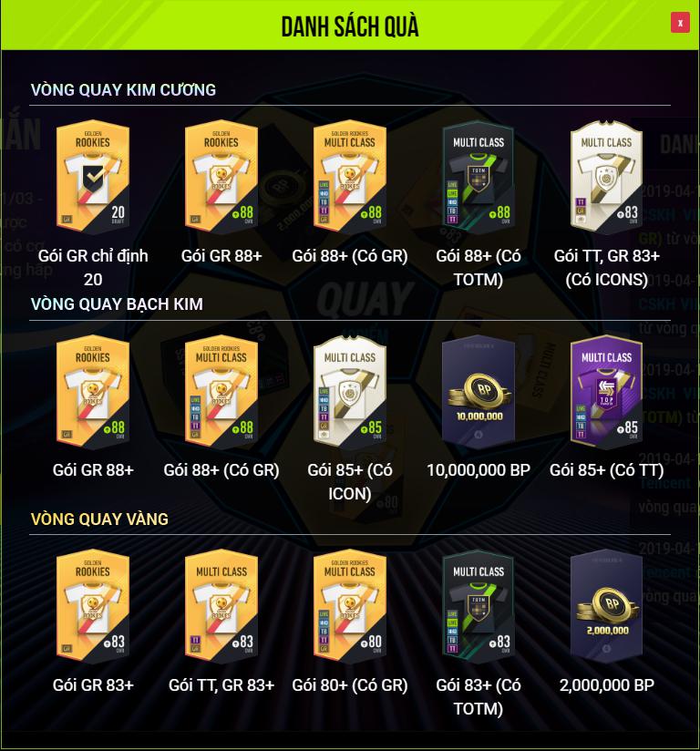Click the Vòng Quay Kim Cương heading

coord(123,89)
